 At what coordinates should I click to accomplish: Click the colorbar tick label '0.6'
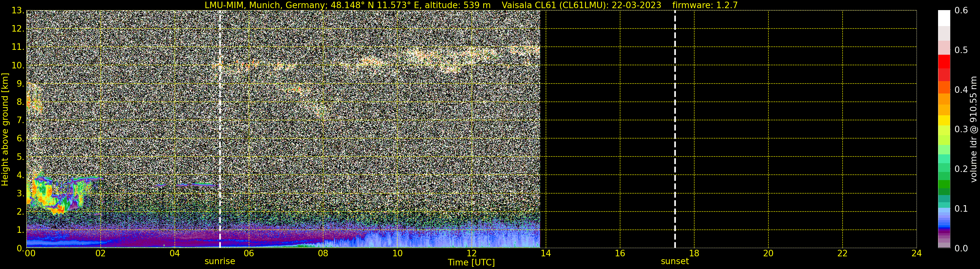(x=961, y=10)
